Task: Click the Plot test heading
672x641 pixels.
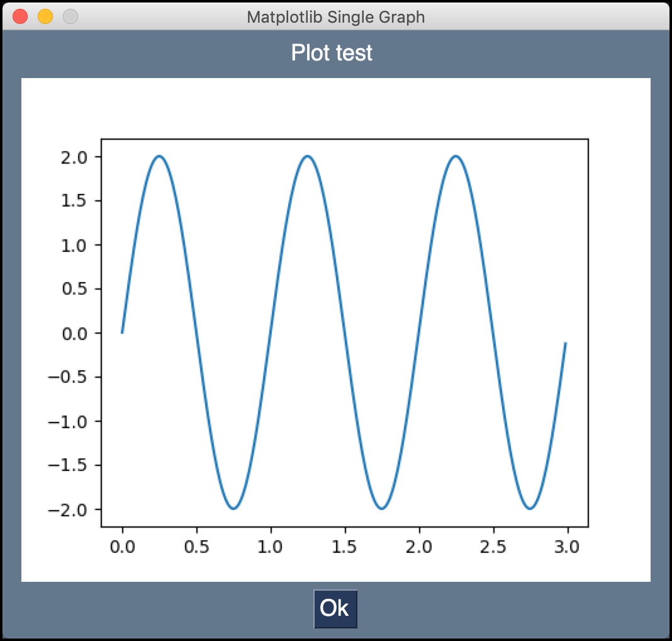Action: click(332, 53)
